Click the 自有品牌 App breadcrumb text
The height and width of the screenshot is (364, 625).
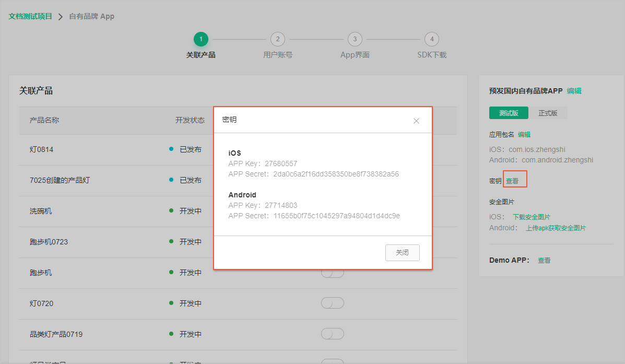click(x=92, y=16)
